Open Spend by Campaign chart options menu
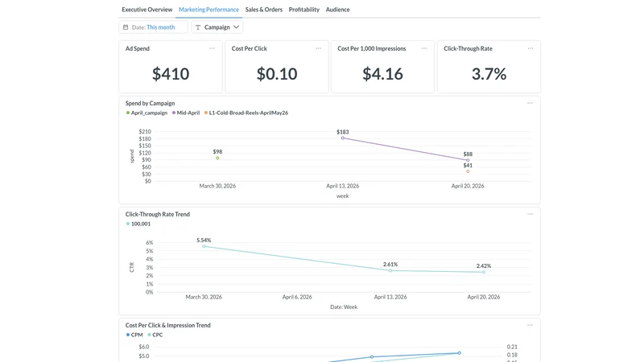Screen dimensions: 644x362 pos(530,103)
